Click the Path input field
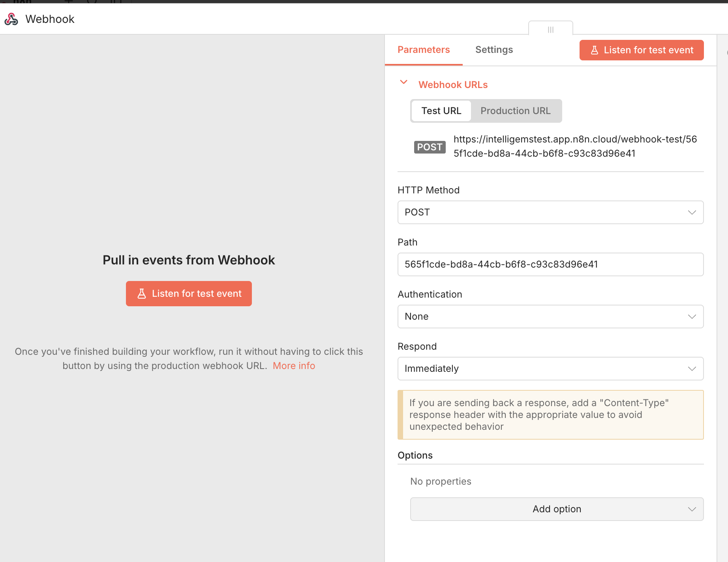728x562 pixels. [x=550, y=264]
